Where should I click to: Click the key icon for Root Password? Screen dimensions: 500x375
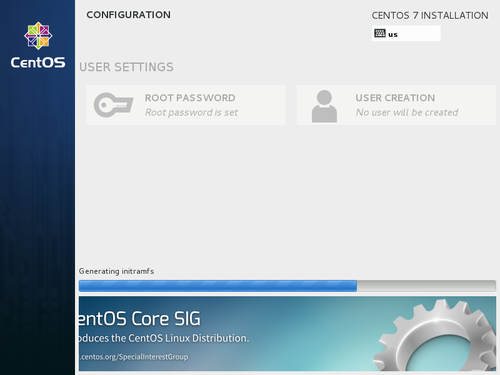(x=113, y=105)
